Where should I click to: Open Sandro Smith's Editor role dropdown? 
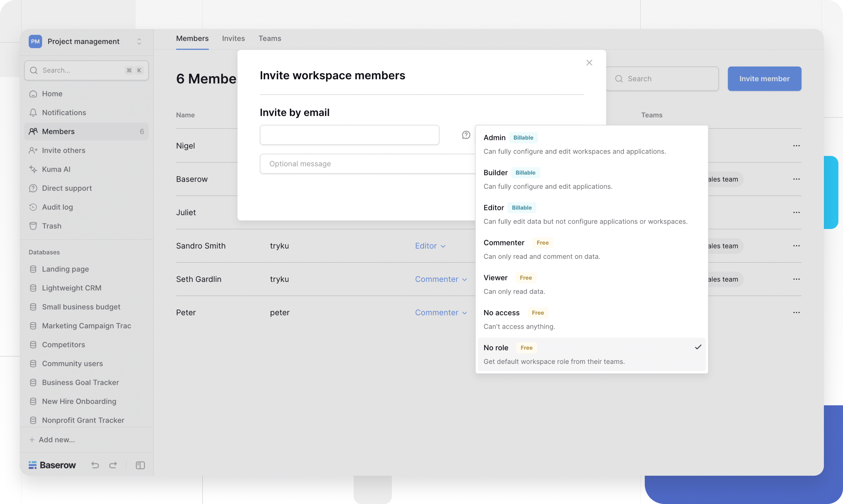click(430, 245)
